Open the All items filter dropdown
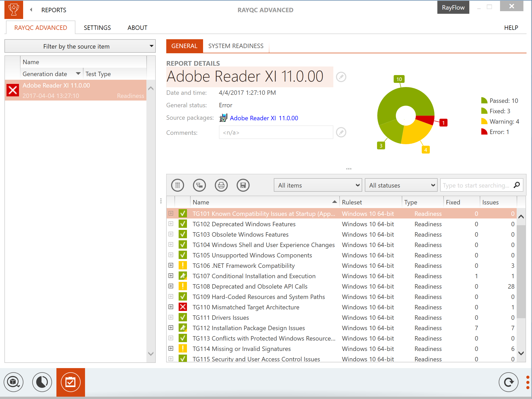 tap(318, 185)
